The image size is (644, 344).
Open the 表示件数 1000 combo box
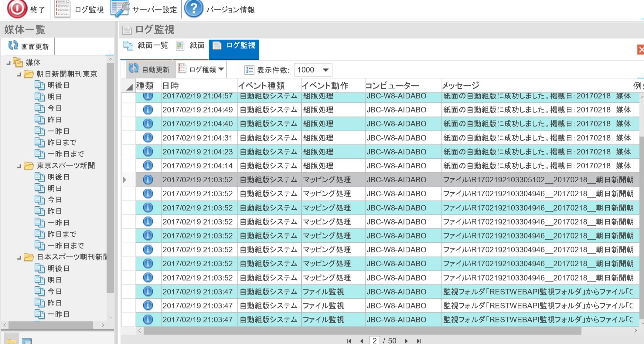coord(313,70)
